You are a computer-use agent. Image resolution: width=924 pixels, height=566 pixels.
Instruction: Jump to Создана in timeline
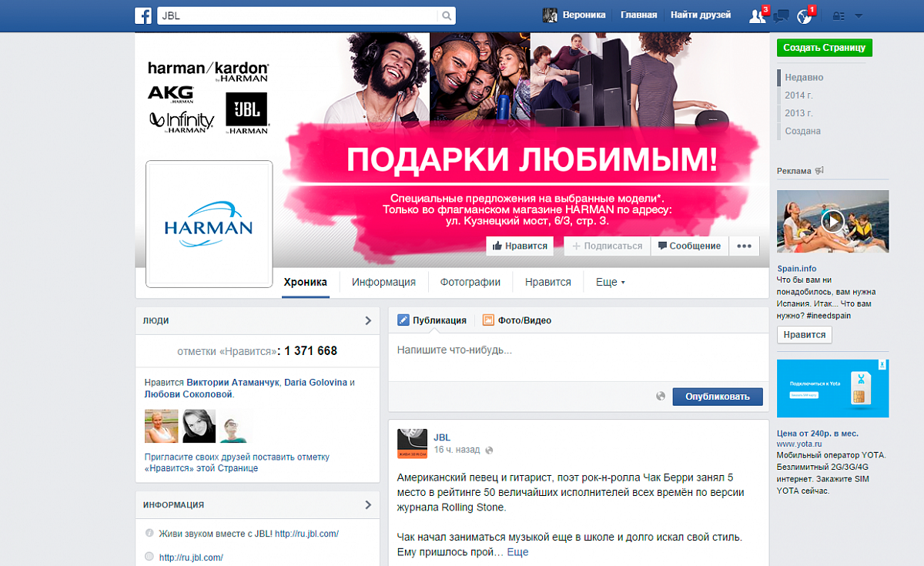click(802, 131)
